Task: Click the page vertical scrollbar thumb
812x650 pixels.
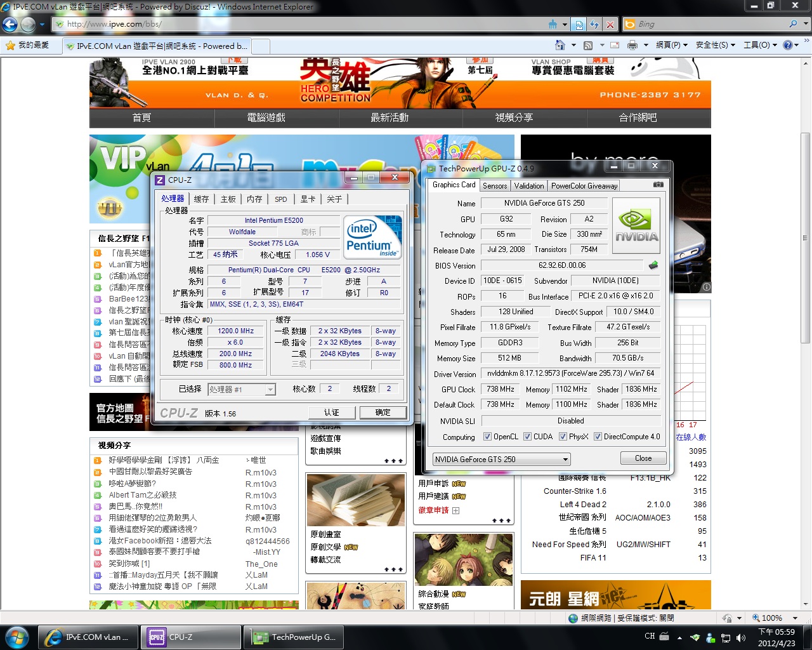Action: 806,238
